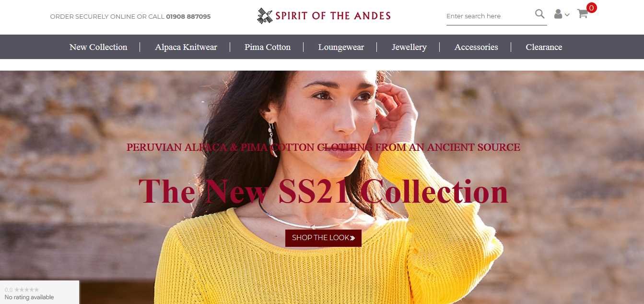644x304 pixels.
Task: Click the magnifying glass search icon
Action: pyautogui.click(x=540, y=14)
